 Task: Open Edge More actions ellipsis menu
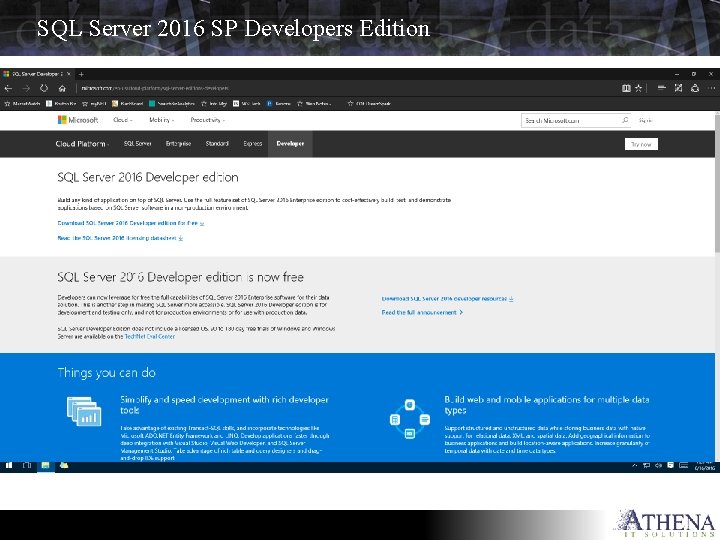click(x=711, y=88)
